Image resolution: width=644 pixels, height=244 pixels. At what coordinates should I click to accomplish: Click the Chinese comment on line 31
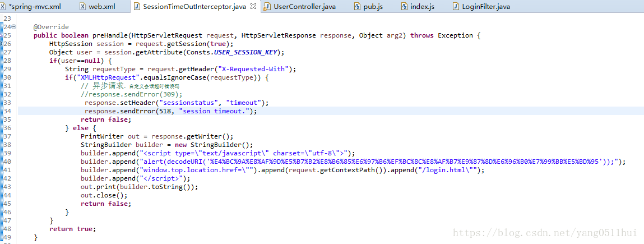click(x=130, y=86)
